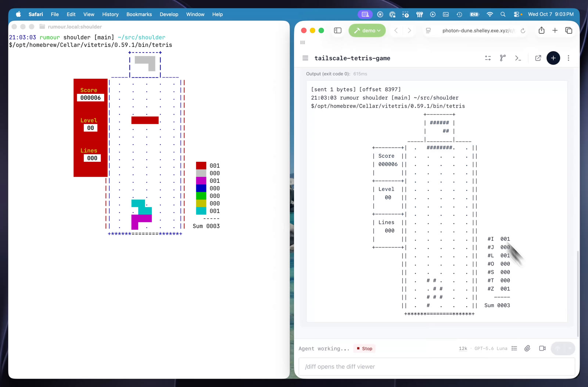Stop the working agent
Image resolution: width=588 pixels, height=387 pixels.
click(x=365, y=348)
